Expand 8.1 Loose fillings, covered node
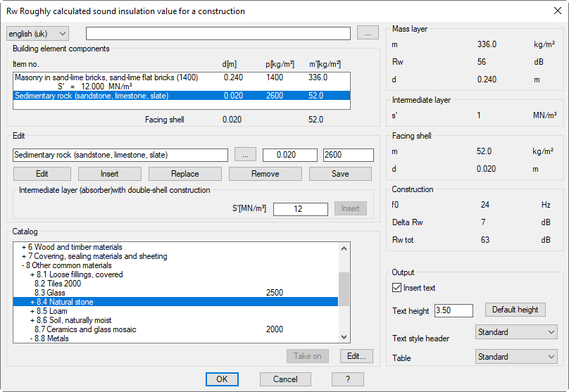 click(32, 274)
